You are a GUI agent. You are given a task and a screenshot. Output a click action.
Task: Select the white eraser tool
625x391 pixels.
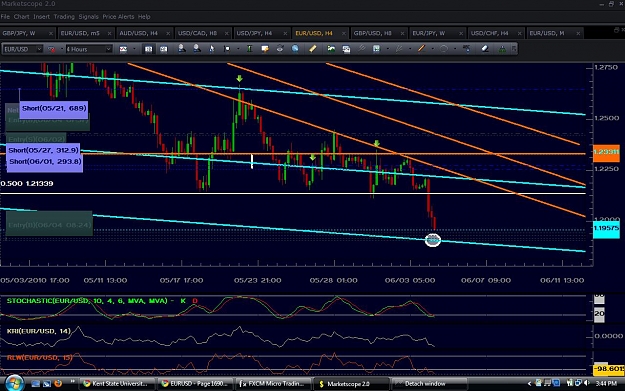click(485, 49)
